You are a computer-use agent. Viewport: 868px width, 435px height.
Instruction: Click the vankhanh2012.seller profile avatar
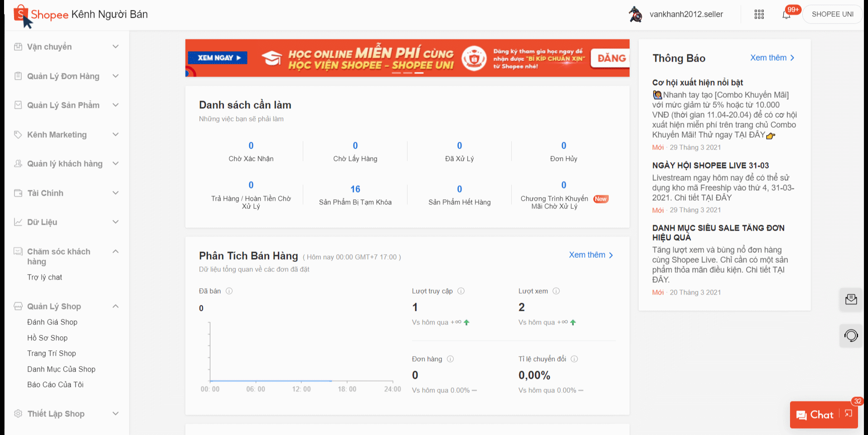tap(635, 14)
